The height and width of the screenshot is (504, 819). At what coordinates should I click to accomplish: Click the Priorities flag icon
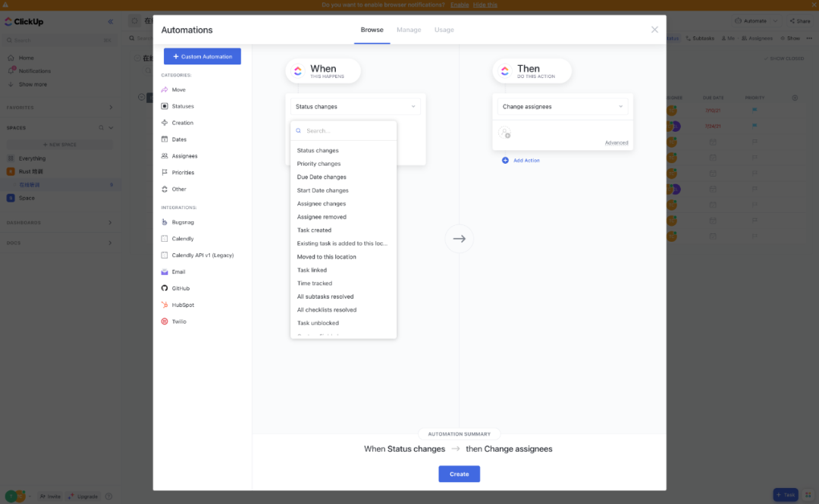tap(165, 172)
